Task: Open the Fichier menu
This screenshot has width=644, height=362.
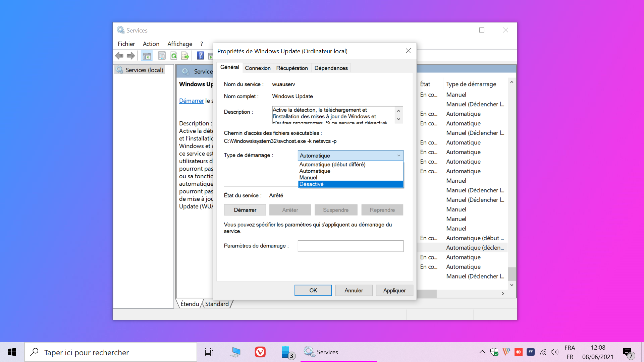Action: tap(126, 44)
